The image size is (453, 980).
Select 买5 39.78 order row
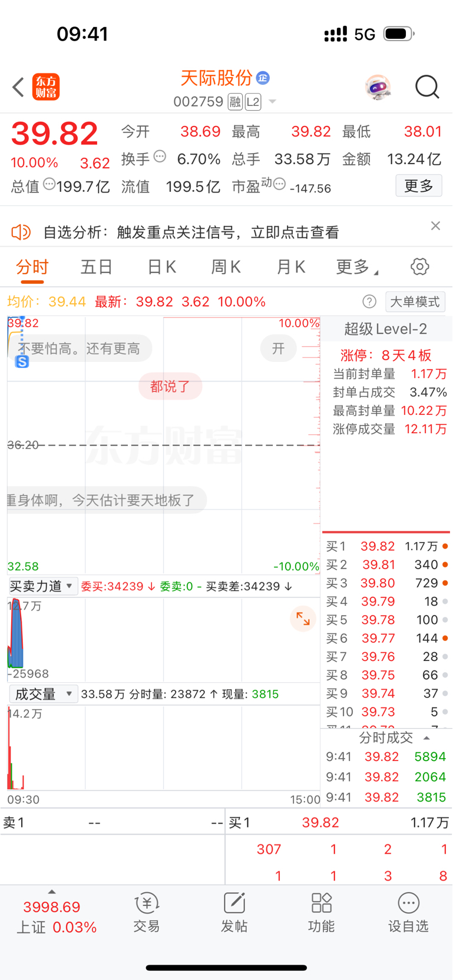click(386, 620)
